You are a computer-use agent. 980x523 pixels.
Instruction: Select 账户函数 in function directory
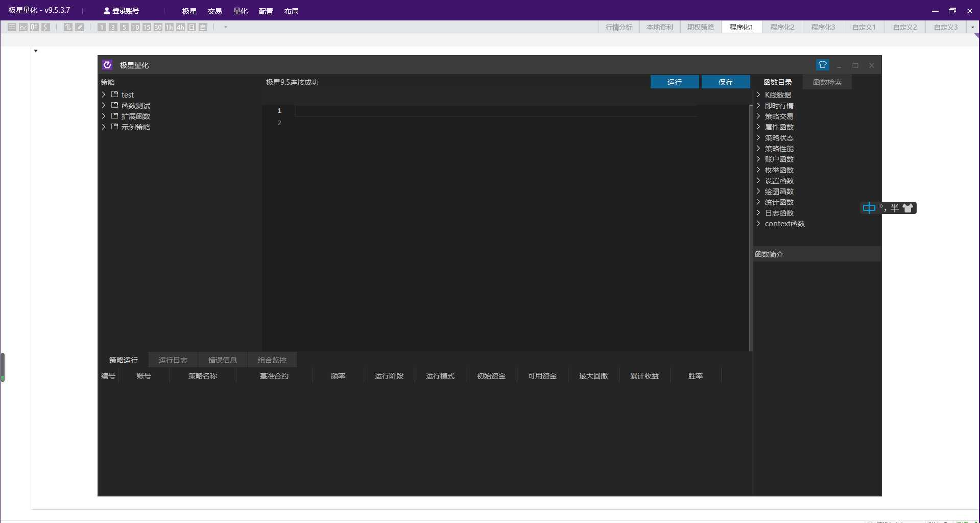click(779, 159)
